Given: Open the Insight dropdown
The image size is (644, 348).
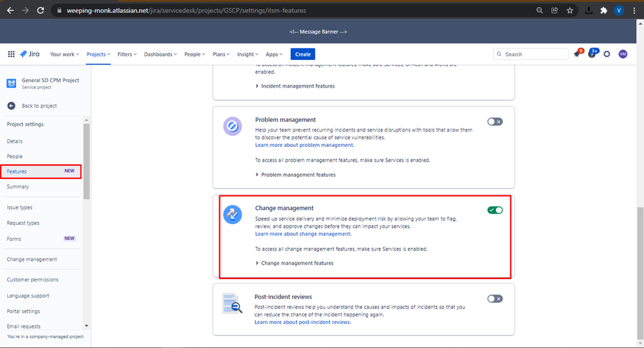Looking at the screenshot, I should click(248, 54).
